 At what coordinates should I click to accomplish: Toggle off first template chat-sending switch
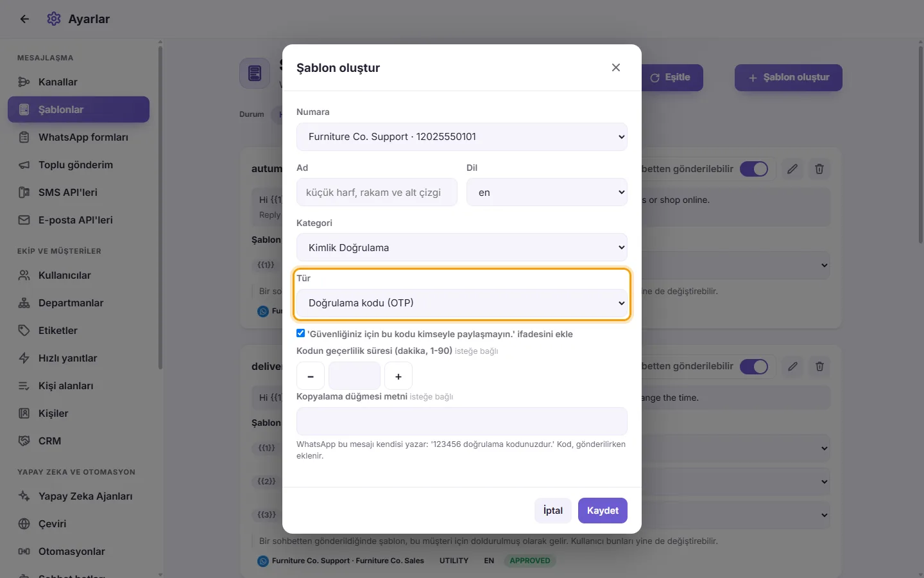coord(754,169)
